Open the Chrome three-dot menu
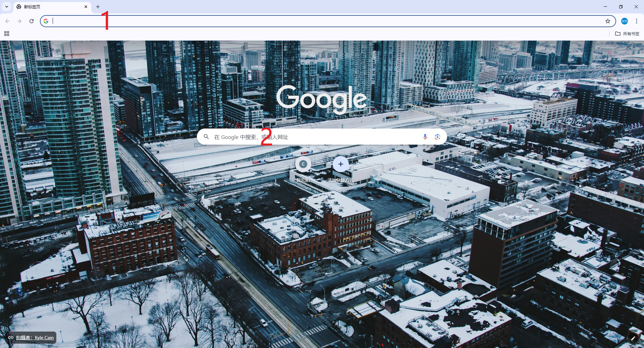 click(x=637, y=21)
